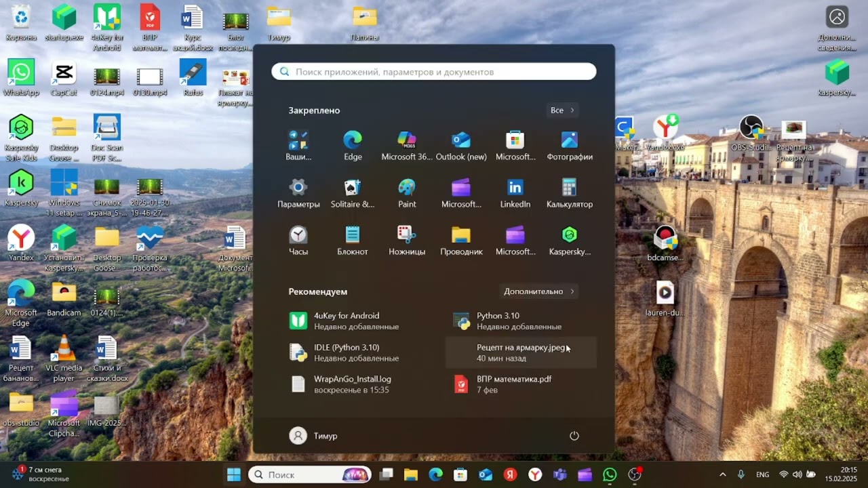Viewport: 868px width, 488px height.
Task: Open the first pinned tile Ваши...
Action: pos(298,145)
